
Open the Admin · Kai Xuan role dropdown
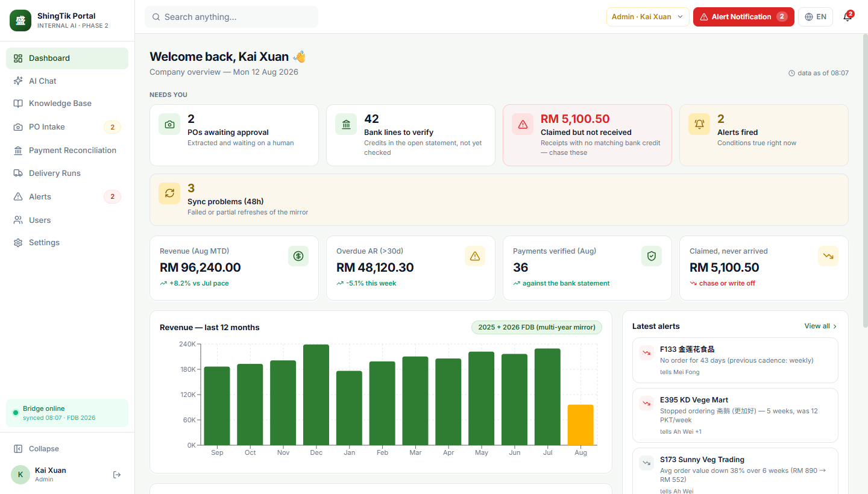(648, 17)
